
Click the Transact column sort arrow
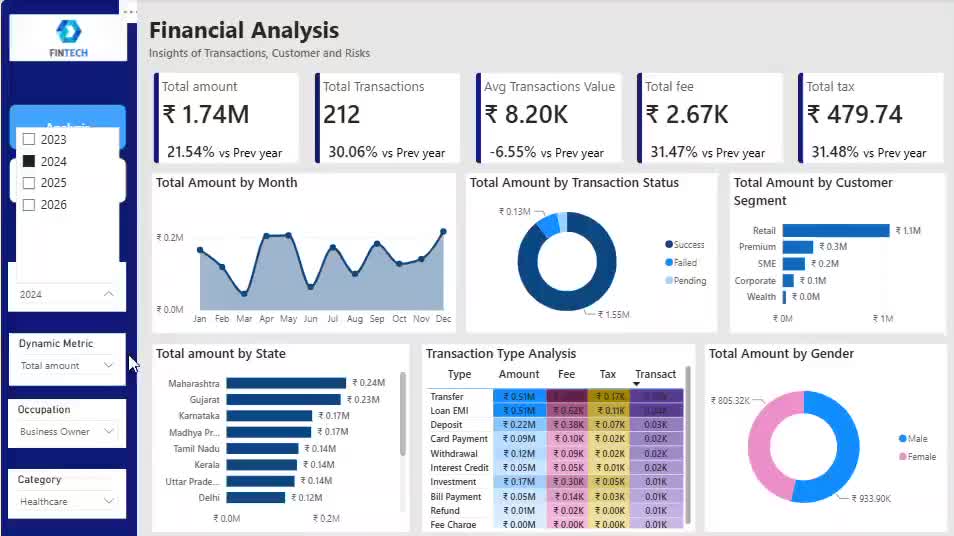pyautogui.click(x=636, y=384)
